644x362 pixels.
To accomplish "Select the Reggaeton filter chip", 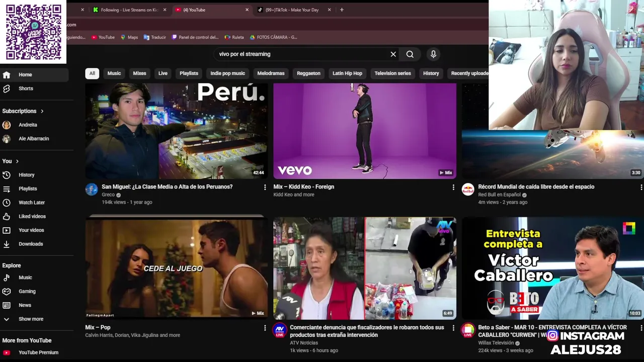I will (x=308, y=73).
